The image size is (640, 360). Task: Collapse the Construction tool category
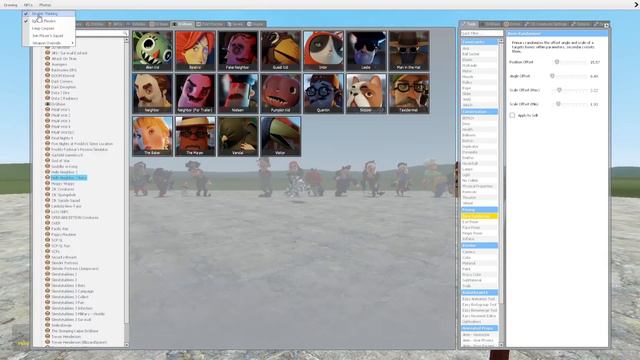pyautogui.click(x=480, y=111)
